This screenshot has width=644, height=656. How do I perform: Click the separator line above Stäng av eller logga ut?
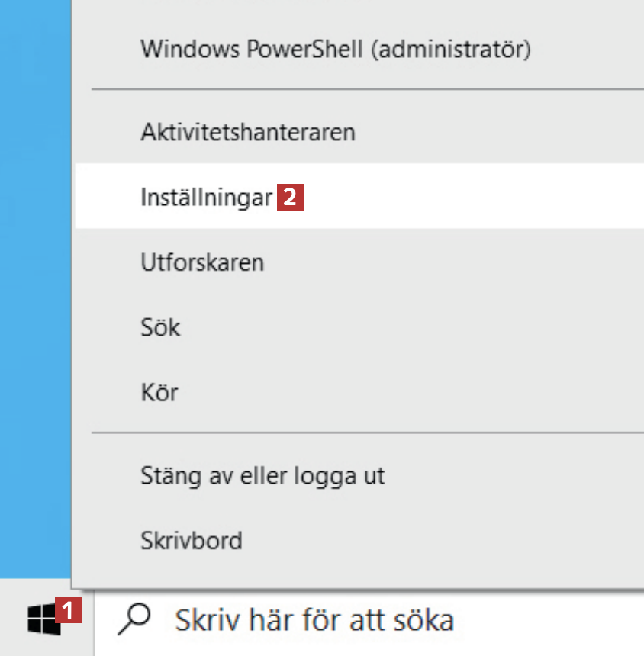point(366,433)
